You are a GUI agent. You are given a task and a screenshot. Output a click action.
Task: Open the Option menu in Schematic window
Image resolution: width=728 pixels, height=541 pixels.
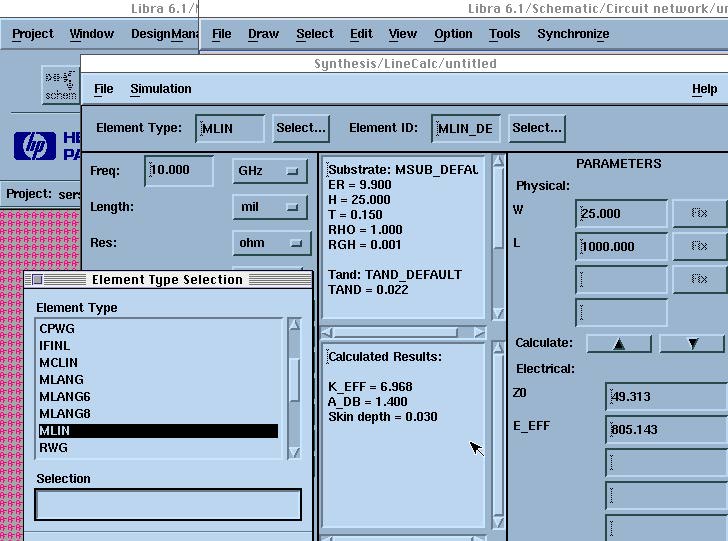(x=453, y=34)
